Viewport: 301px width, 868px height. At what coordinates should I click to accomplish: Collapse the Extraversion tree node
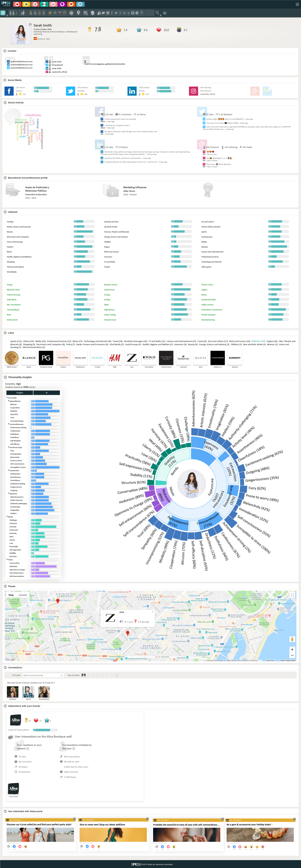[x=8, y=470]
